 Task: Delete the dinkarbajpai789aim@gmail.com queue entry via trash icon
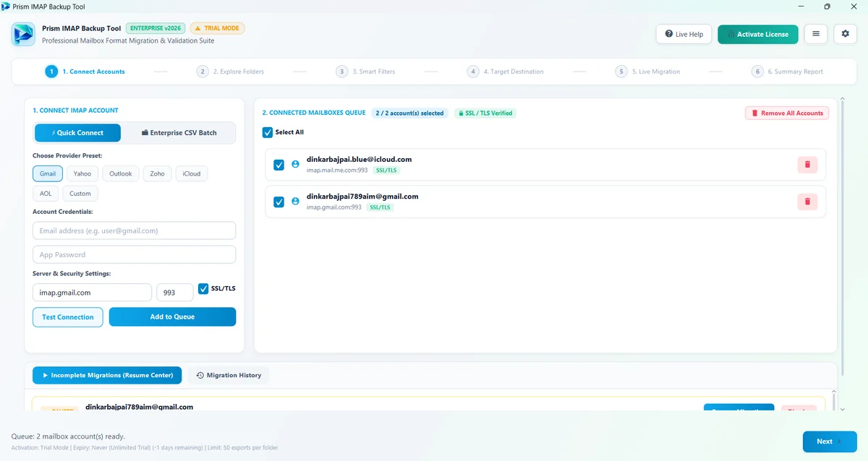807,202
